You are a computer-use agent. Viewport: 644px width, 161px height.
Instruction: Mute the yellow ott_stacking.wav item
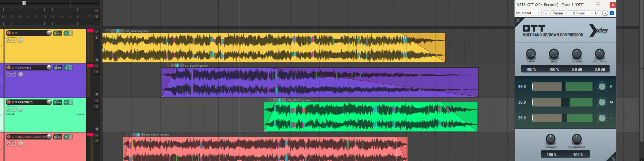113,31
